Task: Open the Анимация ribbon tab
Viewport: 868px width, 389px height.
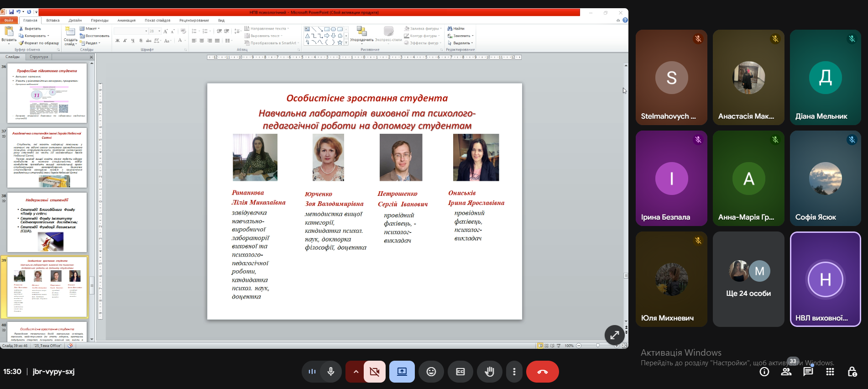Action: tap(126, 21)
